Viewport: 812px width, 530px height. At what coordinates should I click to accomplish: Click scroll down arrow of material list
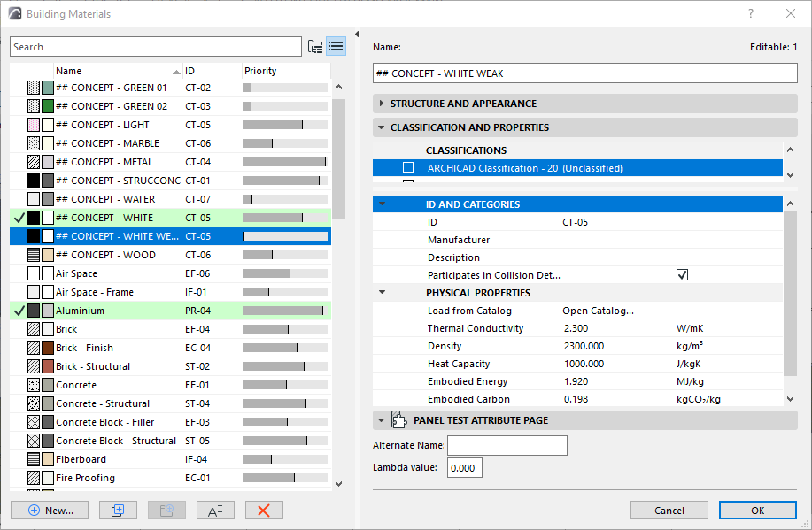pos(338,484)
